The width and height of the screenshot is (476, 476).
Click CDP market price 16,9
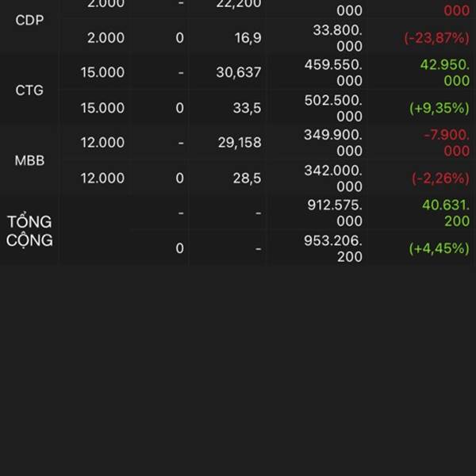click(248, 38)
